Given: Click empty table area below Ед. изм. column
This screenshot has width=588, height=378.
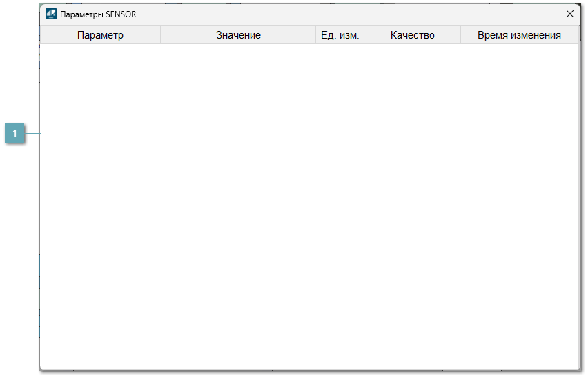Looking at the screenshot, I should click(x=340, y=207).
